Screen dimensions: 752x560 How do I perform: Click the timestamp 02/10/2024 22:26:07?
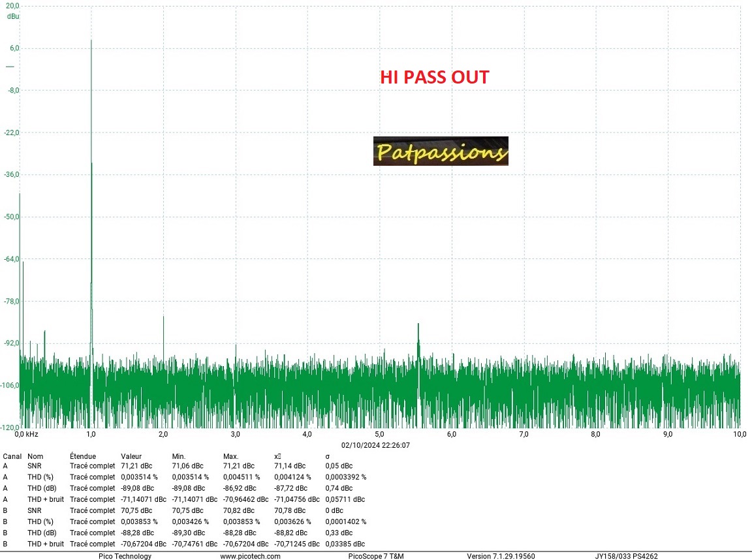pyautogui.click(x=375, y=444)
